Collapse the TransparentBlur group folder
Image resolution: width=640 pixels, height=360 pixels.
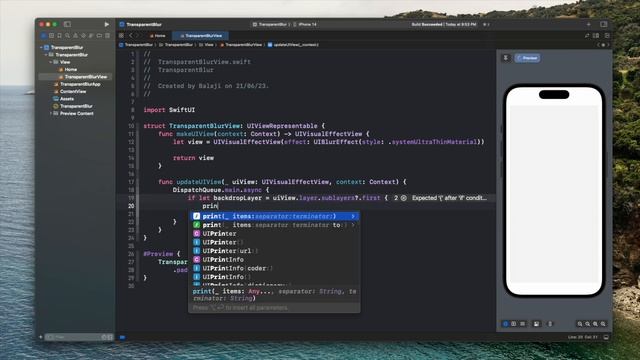[x=46, y=55]
